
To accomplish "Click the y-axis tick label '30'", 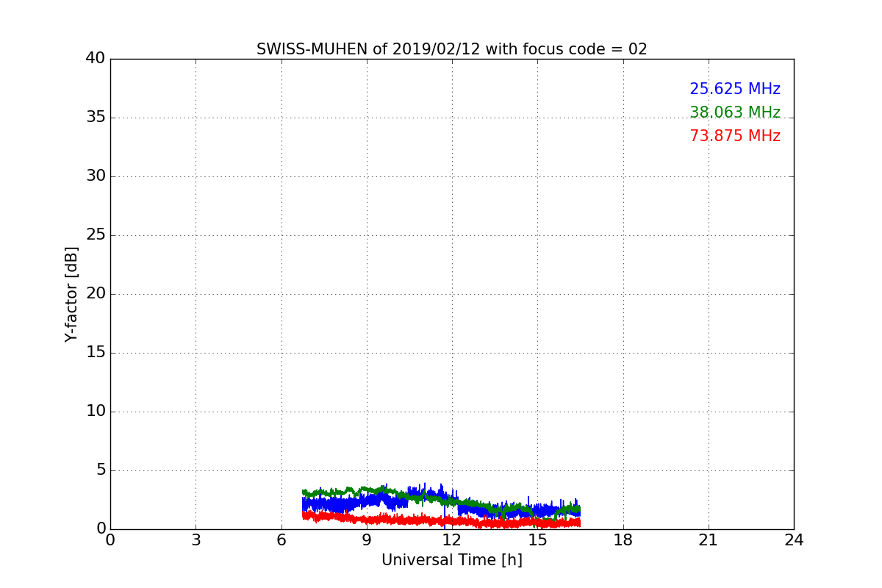I will pos(96,176).
